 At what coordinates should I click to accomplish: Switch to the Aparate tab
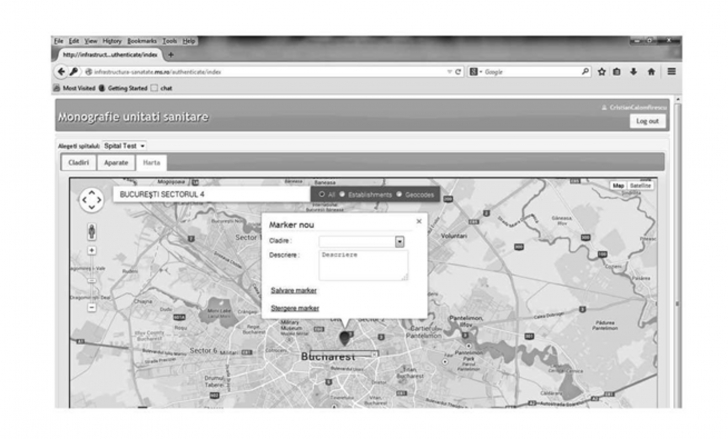(115, 162)
